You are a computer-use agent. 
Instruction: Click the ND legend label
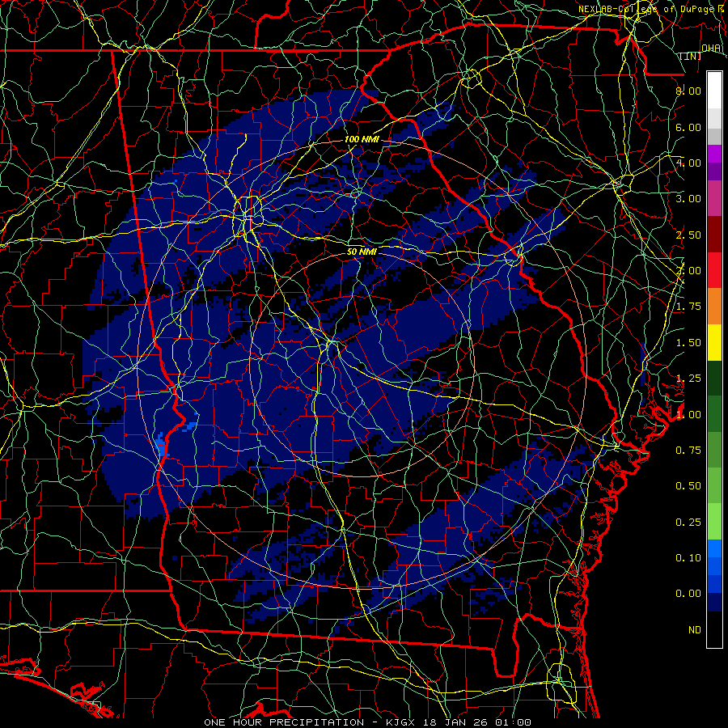[x=695, y=630]
